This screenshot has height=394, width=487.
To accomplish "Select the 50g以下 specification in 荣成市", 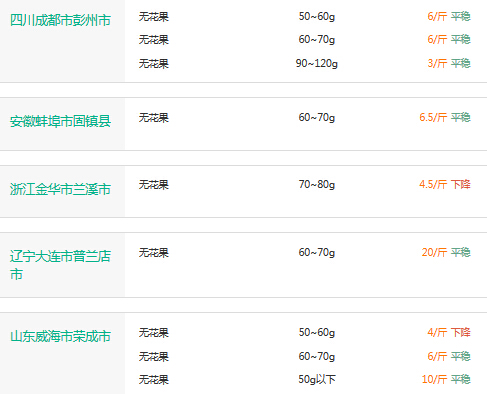I will coord(317,379).
